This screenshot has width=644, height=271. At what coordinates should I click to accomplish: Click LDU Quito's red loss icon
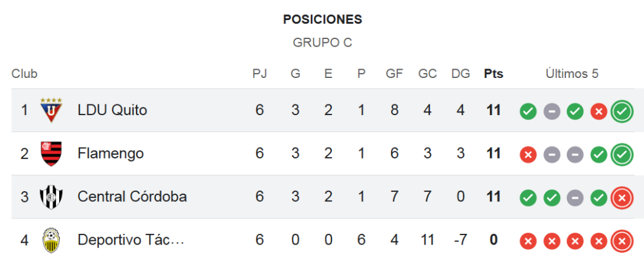(x=599, y=111)
